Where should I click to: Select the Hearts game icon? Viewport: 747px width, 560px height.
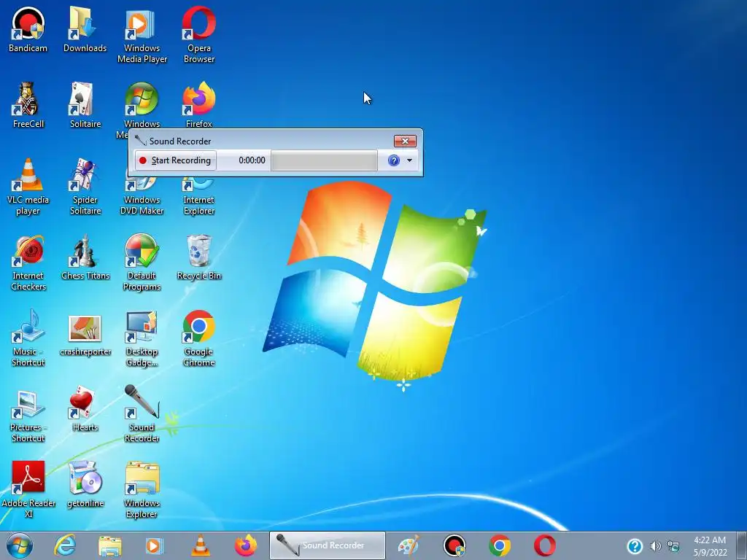85,408
